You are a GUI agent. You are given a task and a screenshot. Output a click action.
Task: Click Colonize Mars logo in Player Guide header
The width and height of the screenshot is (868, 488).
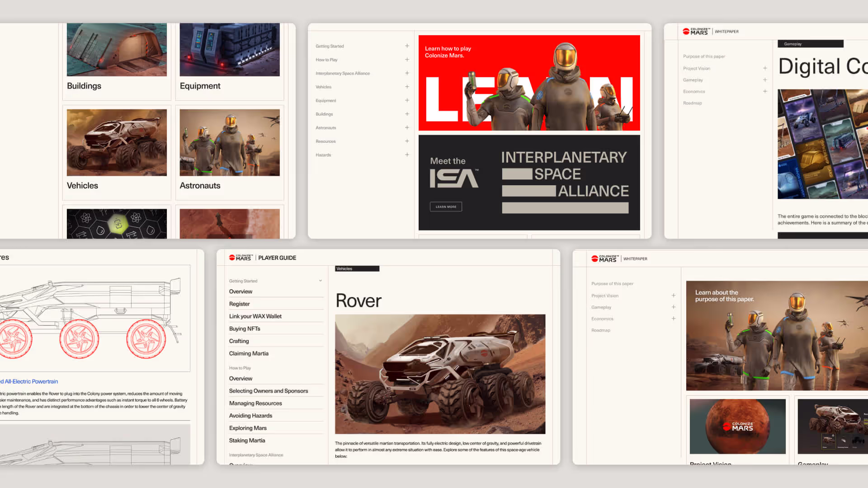240,258
